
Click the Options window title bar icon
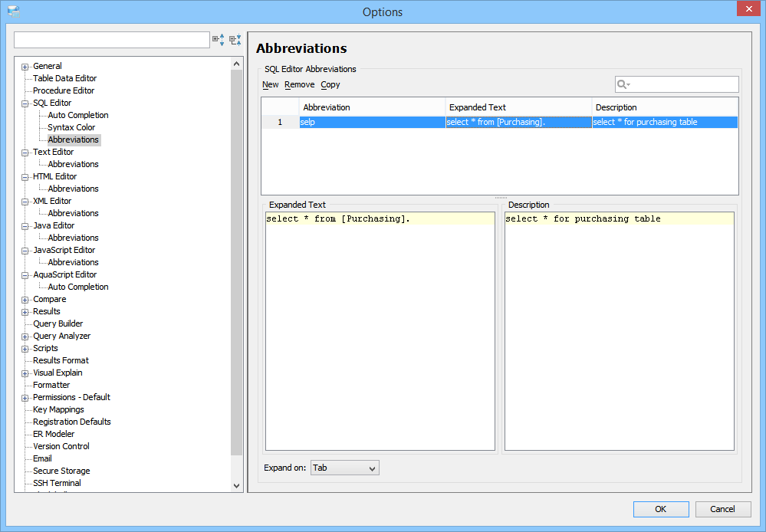(x=14, y=11)
